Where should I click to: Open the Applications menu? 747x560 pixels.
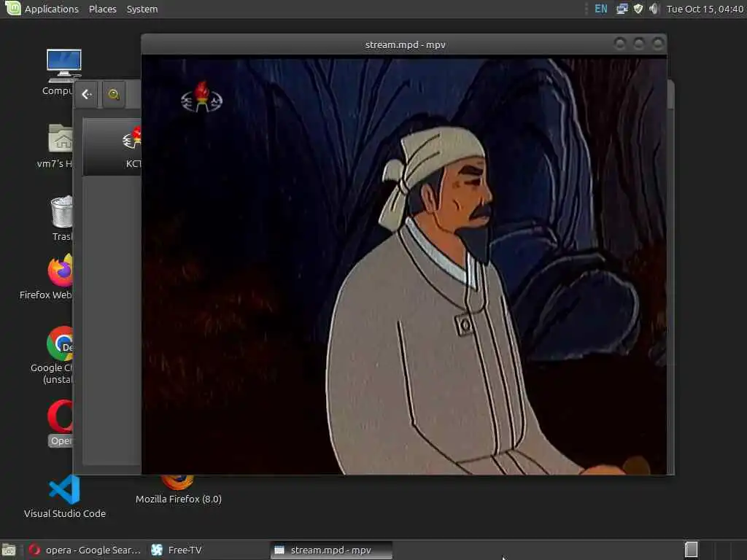click(52, 9)
